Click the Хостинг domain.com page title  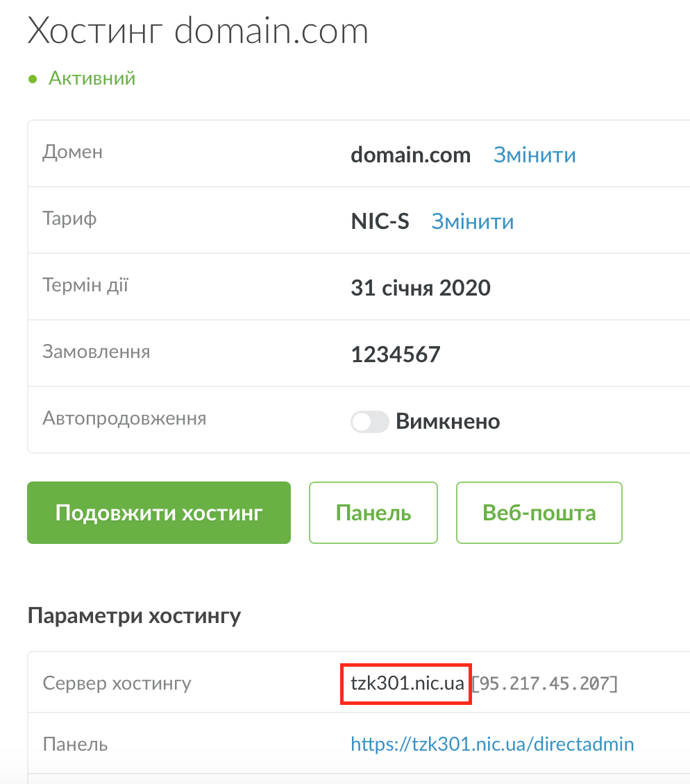[x=198, y=31]
